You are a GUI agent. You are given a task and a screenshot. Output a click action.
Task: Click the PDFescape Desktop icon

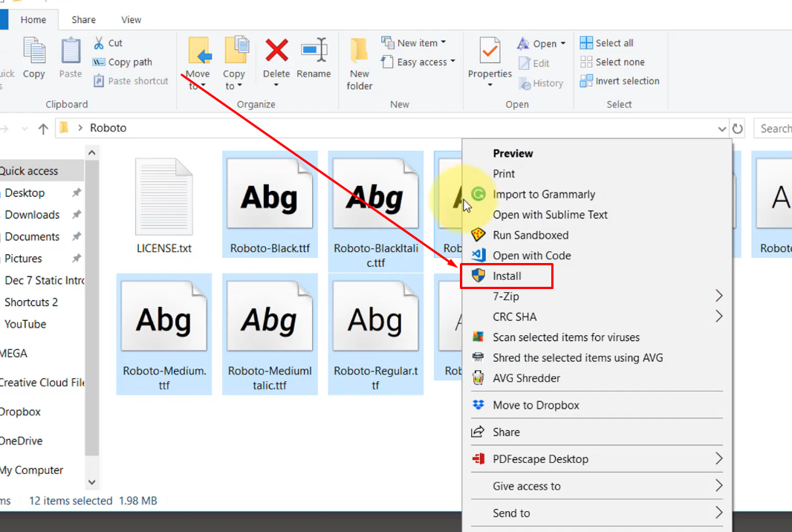point(478,458)
